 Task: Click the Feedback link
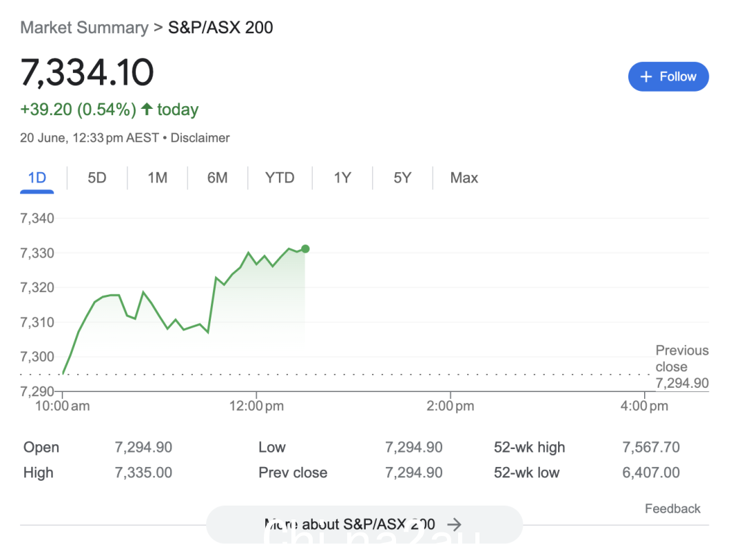pos(672,509)
